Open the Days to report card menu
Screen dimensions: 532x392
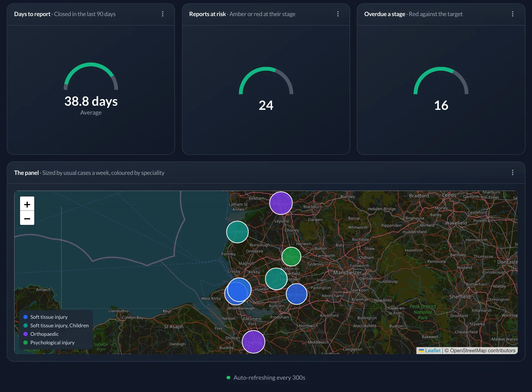(x=163, y=14)
